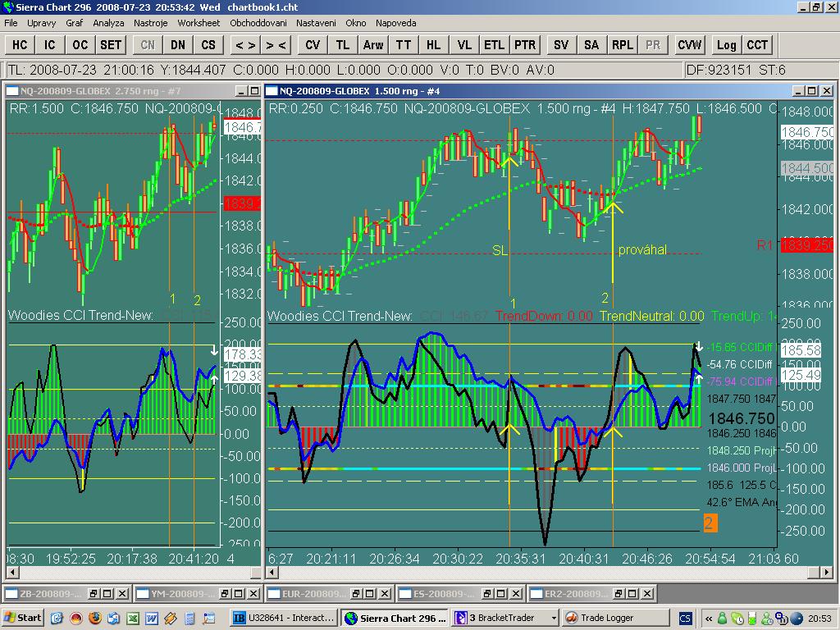Launch Firefox from the quick launch bar
This screenshot has height=630, width=840.
[x=96, y=618]
